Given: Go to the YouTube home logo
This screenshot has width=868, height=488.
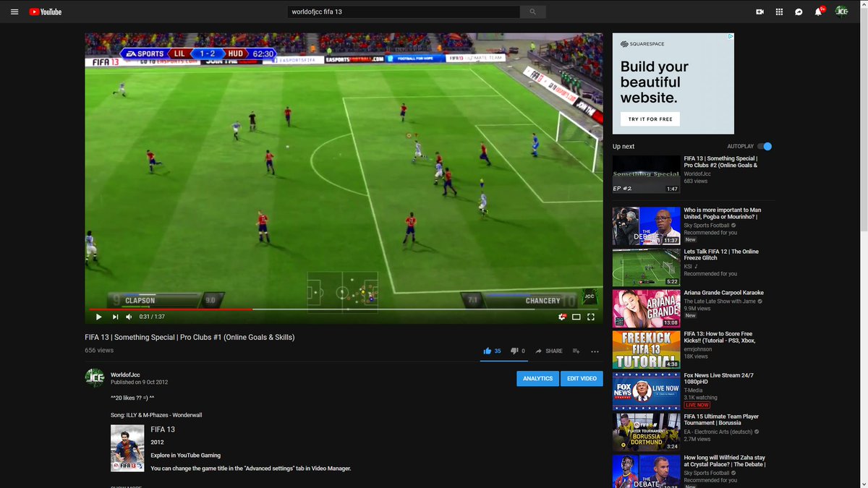Looking at the screenshot, I should tap(45, 12).
